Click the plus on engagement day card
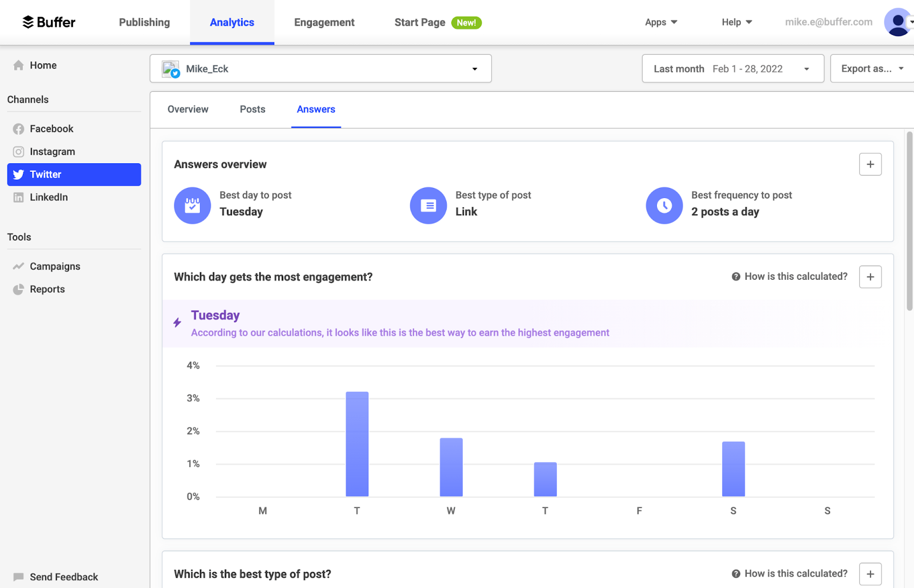Image resolution: width=914 pixels, height=588 pixels. point(870,277)
